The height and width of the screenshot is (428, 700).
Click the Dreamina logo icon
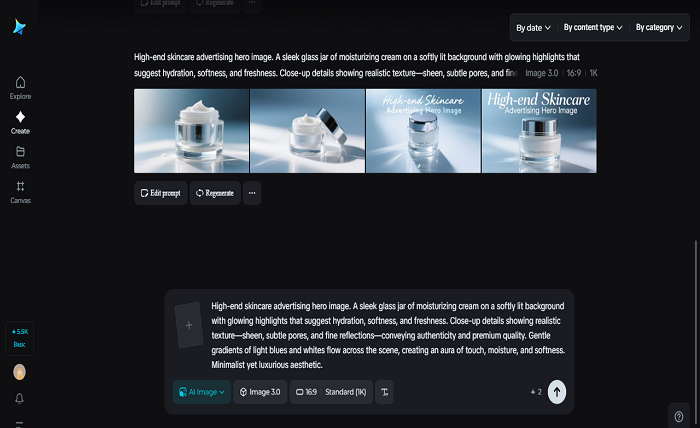click(x=19, y=27)
